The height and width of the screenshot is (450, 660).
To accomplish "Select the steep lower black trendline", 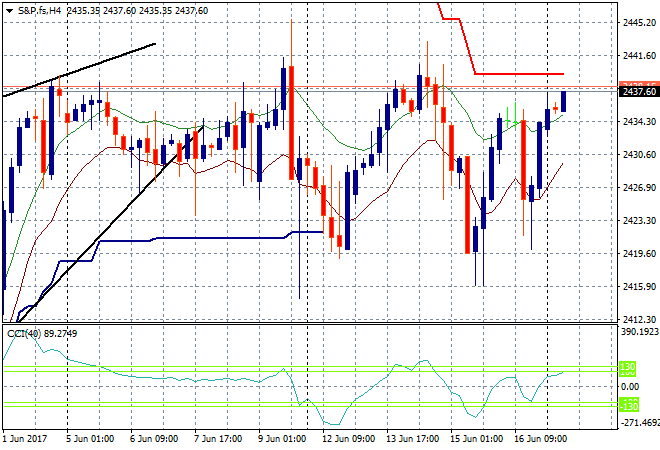I will 109,226.
